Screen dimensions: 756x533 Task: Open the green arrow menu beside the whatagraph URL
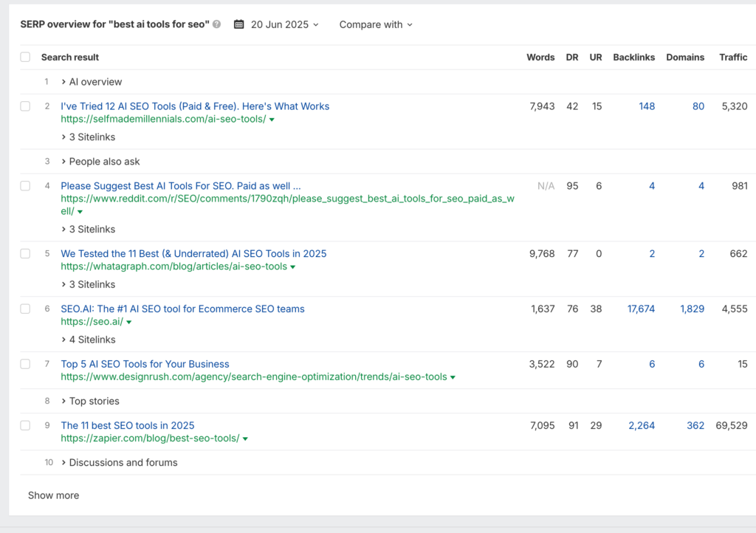coord(292,267)
